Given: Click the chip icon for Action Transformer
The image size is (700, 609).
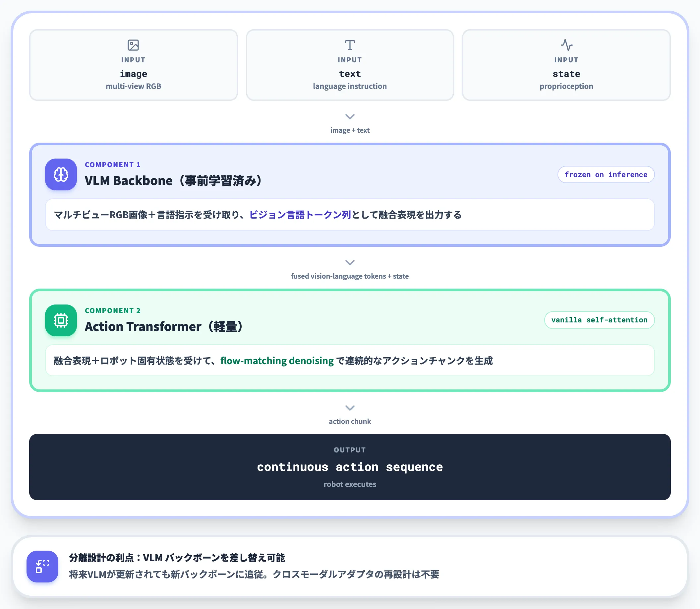Looking at the screenshot, I should [61, 320].
